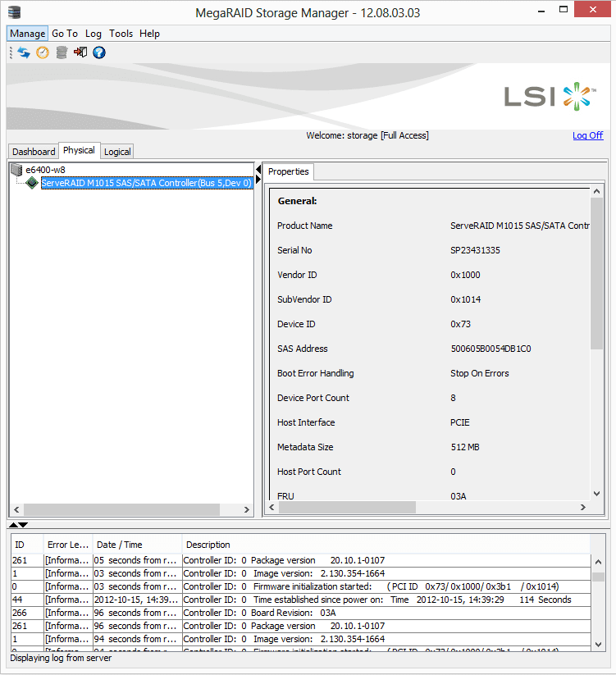Click the green controller chip icon in tree
The image size is (616, 675).
[32, 183]
